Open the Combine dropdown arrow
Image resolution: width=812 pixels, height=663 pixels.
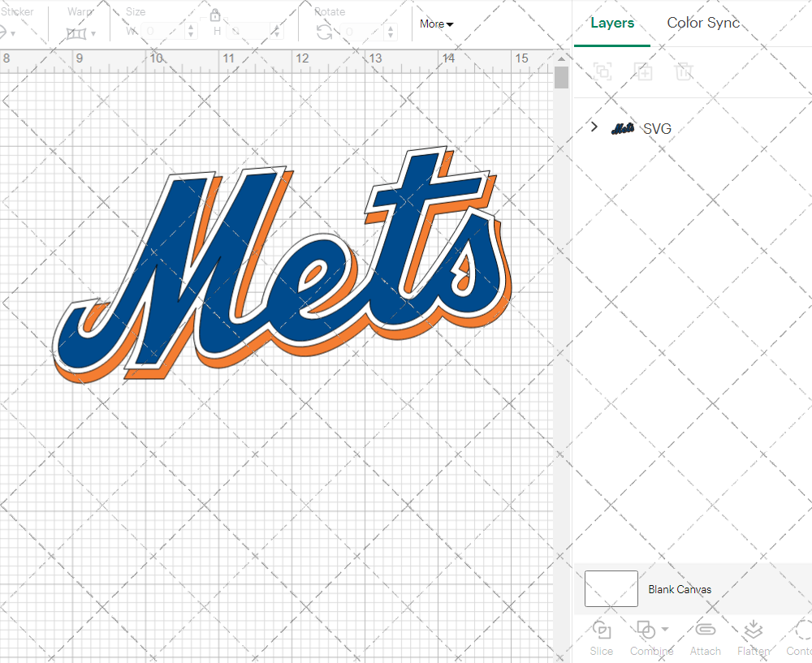point(665,630)
